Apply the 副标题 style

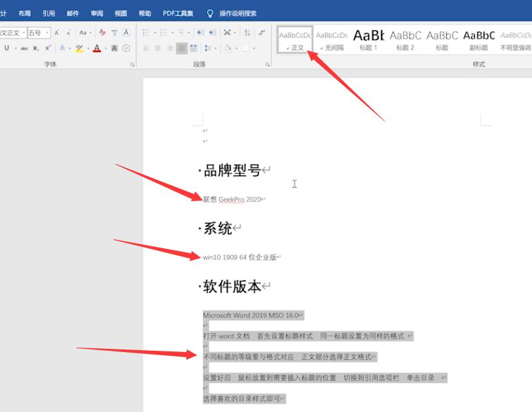(x=478, y=40)
